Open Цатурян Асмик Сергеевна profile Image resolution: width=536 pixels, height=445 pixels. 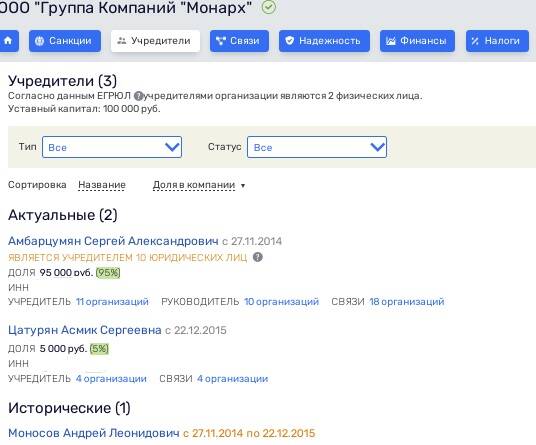pyautogui.click(x=85, y=330)
